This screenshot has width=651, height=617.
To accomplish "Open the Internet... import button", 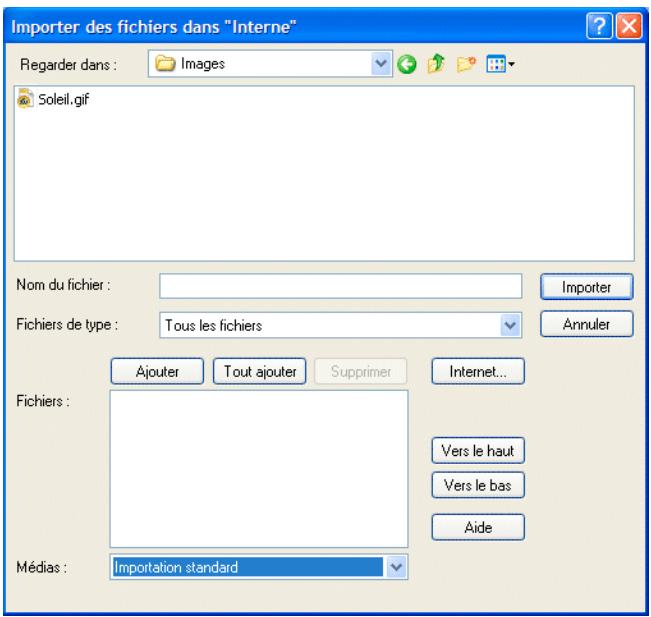I will tap(478, 371).
